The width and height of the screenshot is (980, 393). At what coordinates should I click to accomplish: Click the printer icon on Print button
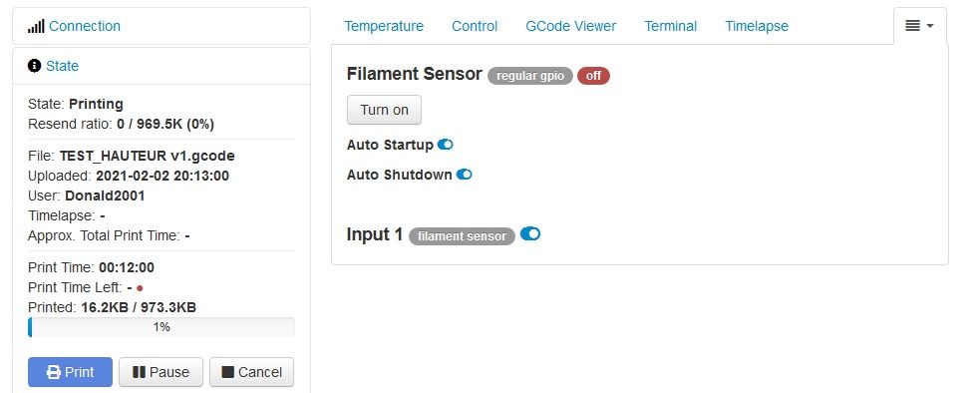click(54, 372)
